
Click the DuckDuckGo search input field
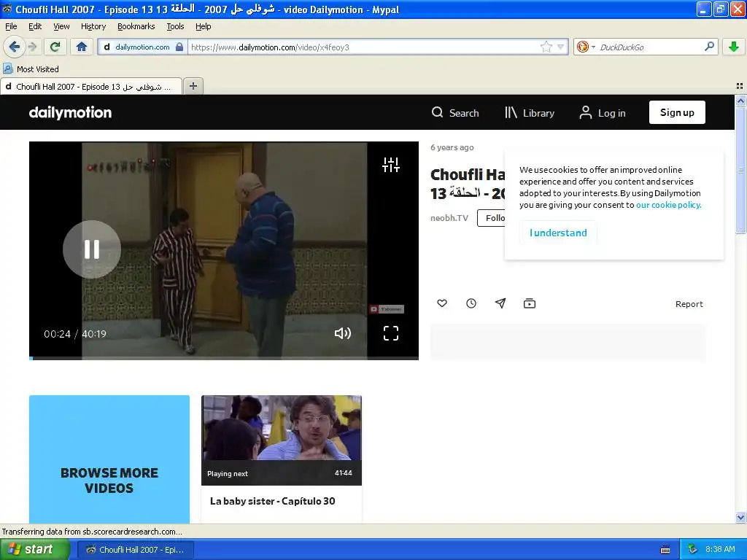pyautogui.click(x=650, y=47)
